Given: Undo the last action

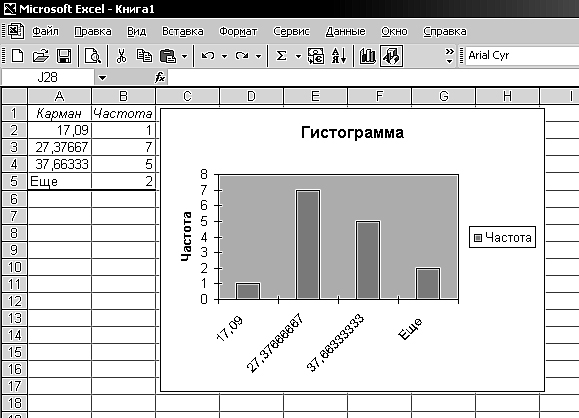Looking at the screenshot, I should point(208,56).
